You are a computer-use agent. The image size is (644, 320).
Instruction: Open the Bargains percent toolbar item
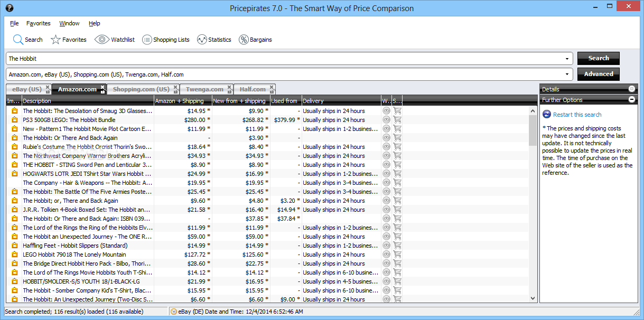point(255,40)
